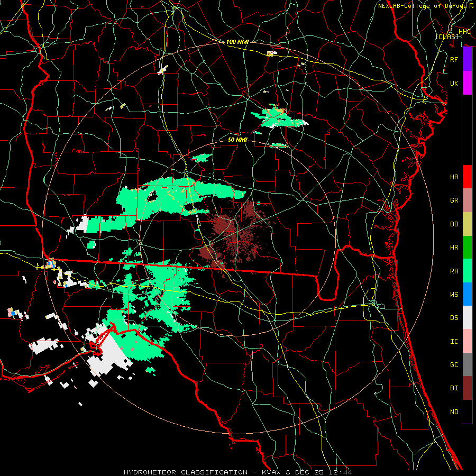The image size is (476, 476).
Task: Click the RF purple legend swatch
Action: 467,59
